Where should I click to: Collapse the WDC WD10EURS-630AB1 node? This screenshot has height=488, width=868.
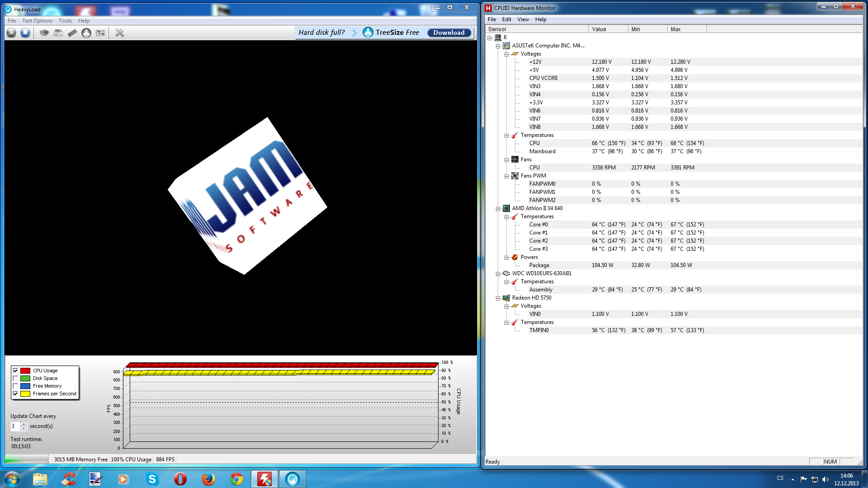498,274
